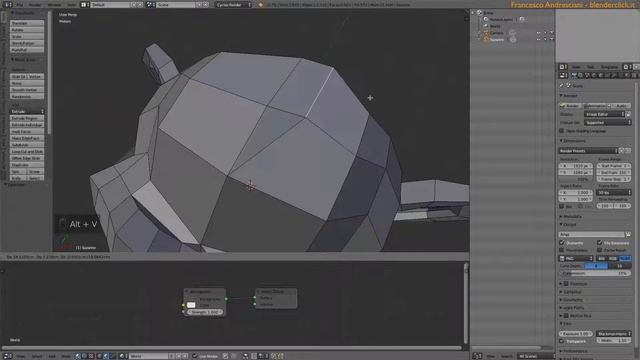Open the Blackman-Harris filter dropdown
This screenshot has width=640, height=360.
tap(613, 333)
